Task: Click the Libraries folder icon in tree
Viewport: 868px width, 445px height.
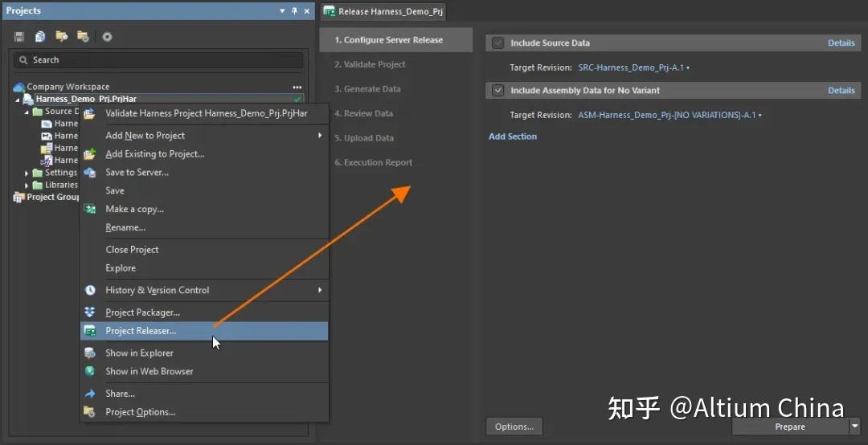Action: point(38,185)
